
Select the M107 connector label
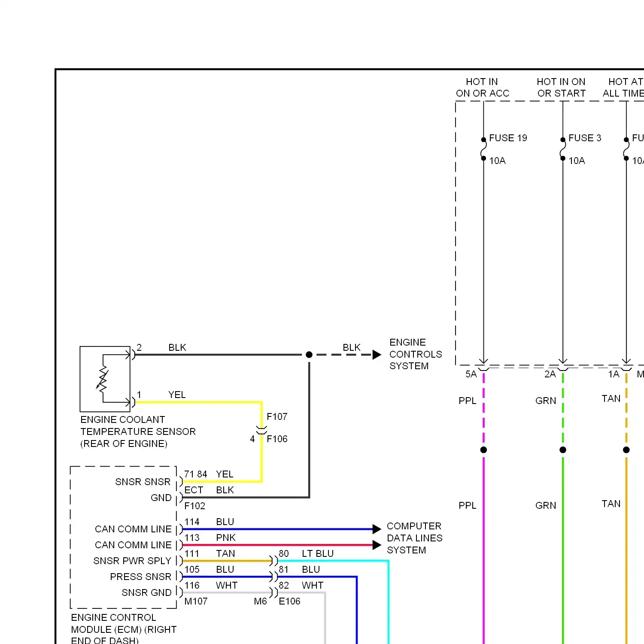[x=196, y=601]
